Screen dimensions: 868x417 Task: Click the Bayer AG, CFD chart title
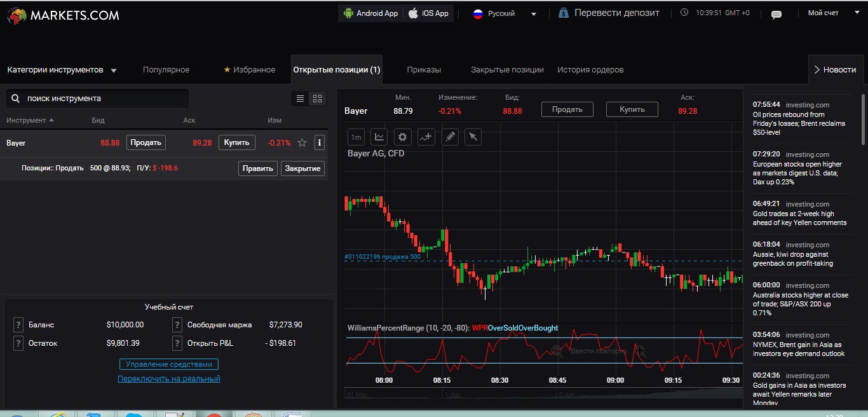pos(376,154)
